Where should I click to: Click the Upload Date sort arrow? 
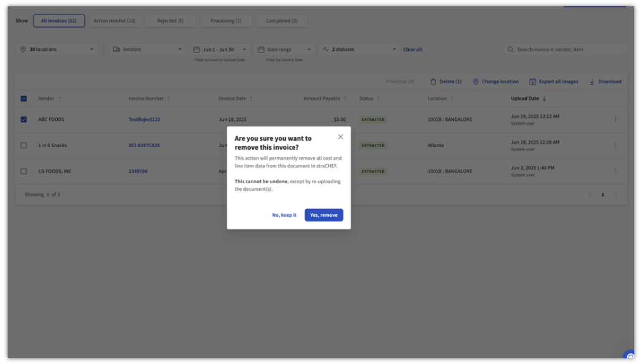(x=544, y=99)
